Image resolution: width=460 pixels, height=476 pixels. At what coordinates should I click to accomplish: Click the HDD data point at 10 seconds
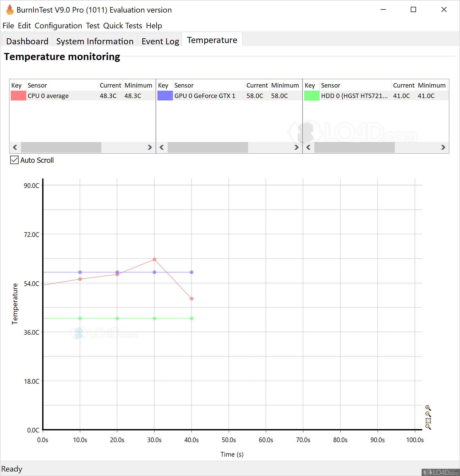(x=80, y=318)
